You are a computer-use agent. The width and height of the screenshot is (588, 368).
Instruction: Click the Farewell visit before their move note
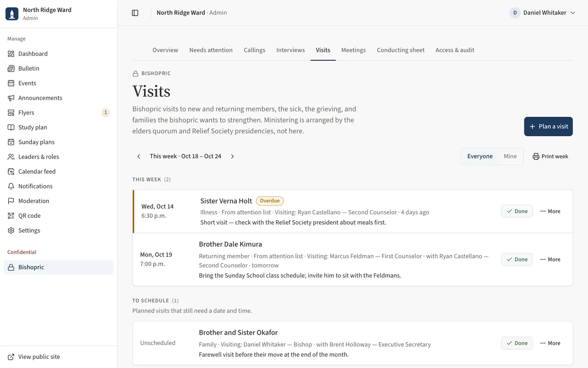[x=273, y=354]
